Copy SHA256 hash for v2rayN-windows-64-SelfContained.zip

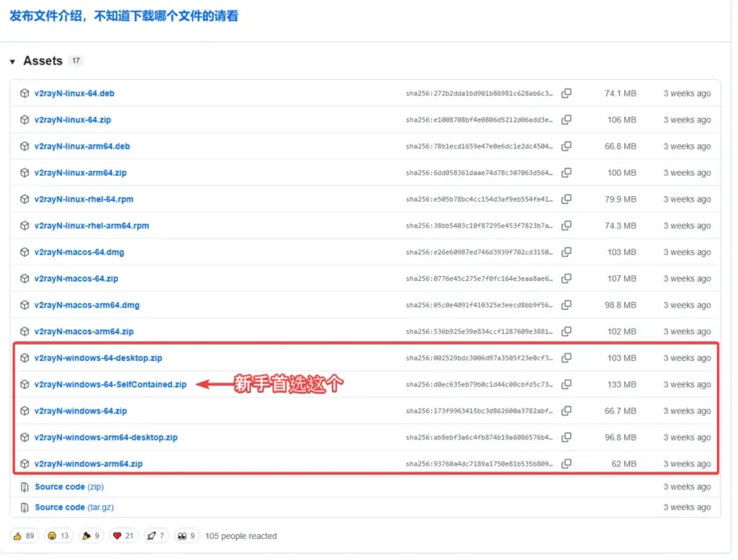pyautogui.click(x=566, y=385)
